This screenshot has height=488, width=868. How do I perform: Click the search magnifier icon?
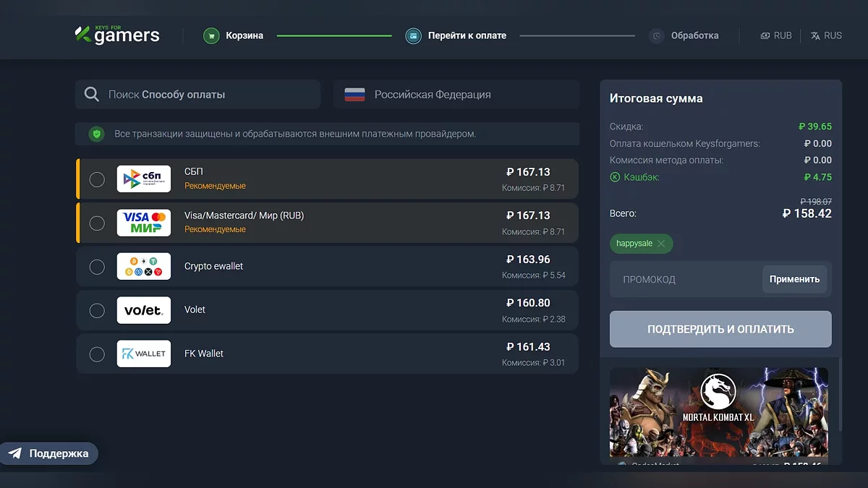[x=92, y=95]
